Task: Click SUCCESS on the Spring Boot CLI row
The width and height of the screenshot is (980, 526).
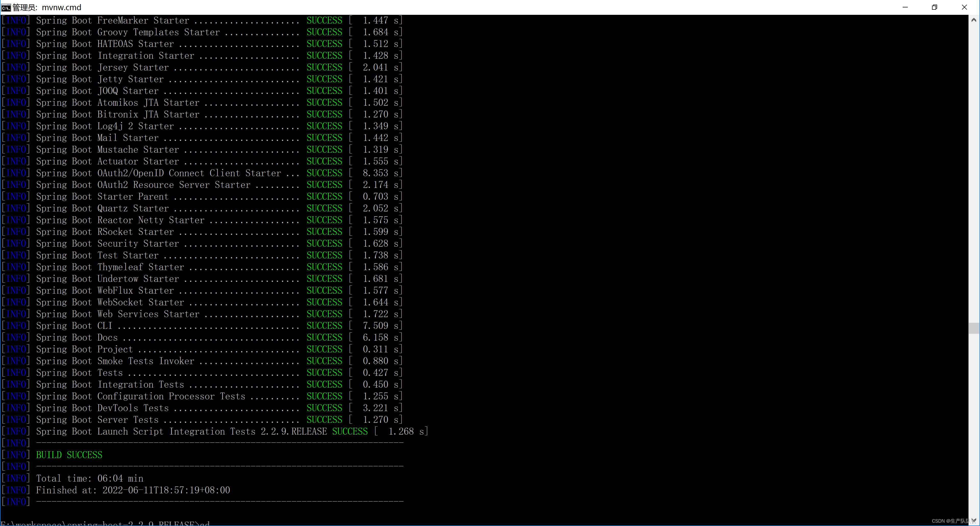Action: coord(325,326)
